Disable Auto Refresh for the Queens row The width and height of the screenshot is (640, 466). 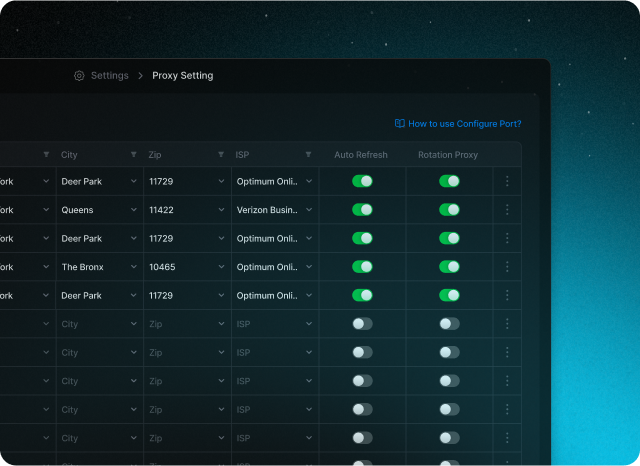point(362,210)
